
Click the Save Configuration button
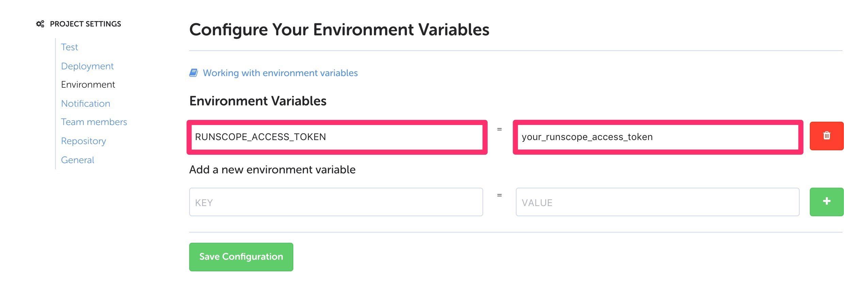pos(241,257)
